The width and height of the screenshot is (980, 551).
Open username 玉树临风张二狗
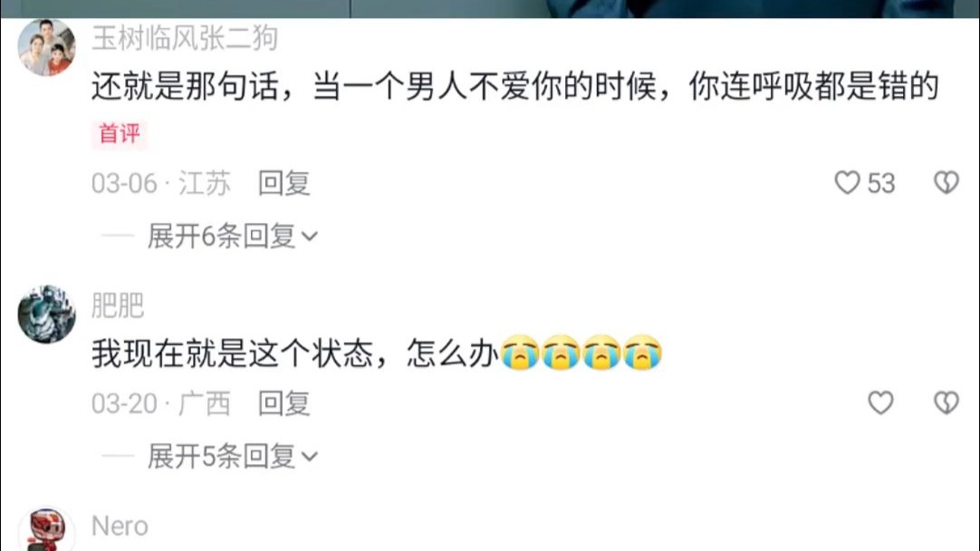coord(185,38)
